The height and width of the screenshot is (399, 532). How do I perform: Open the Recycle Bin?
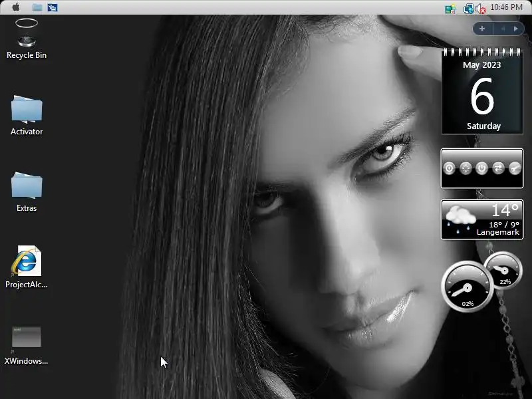click(27, 39)
